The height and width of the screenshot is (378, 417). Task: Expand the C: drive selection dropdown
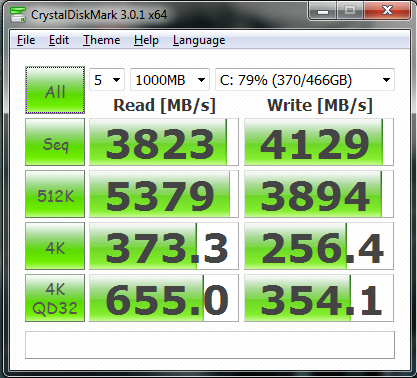point(305,80)
